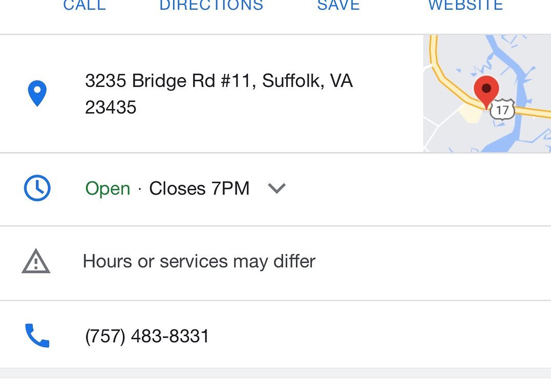The height and width of the screenshot is (392, 551).
Task: Tap the warning triangle icon
Action: (36, 262)
